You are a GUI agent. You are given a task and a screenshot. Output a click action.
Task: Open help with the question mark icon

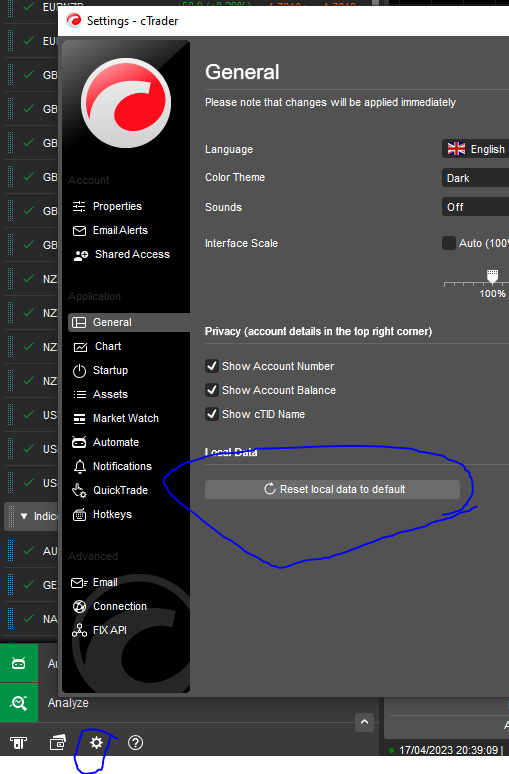pyautogui.click(x=135, y=742)
